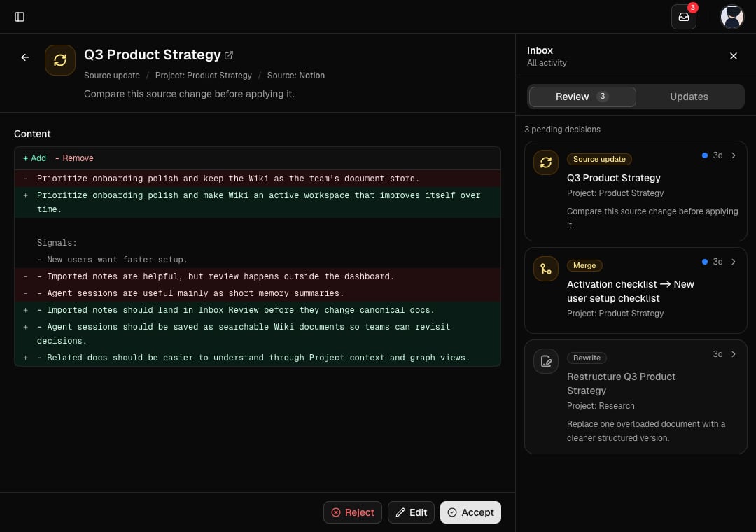Click the removed line about document store
The width and height of the screenshot is (756, 532).
coord(258,178)
